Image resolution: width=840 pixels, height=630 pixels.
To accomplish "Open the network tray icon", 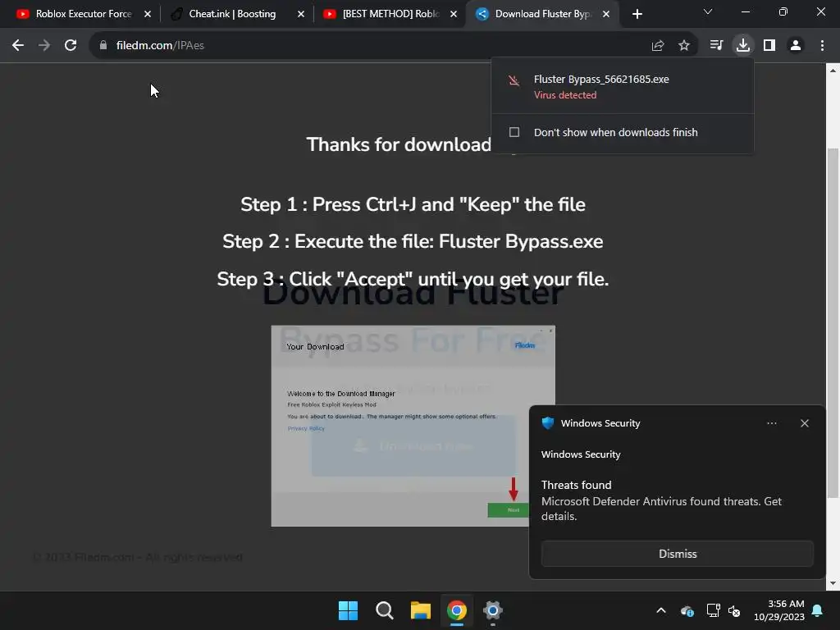I will click(x=713, y=610).
